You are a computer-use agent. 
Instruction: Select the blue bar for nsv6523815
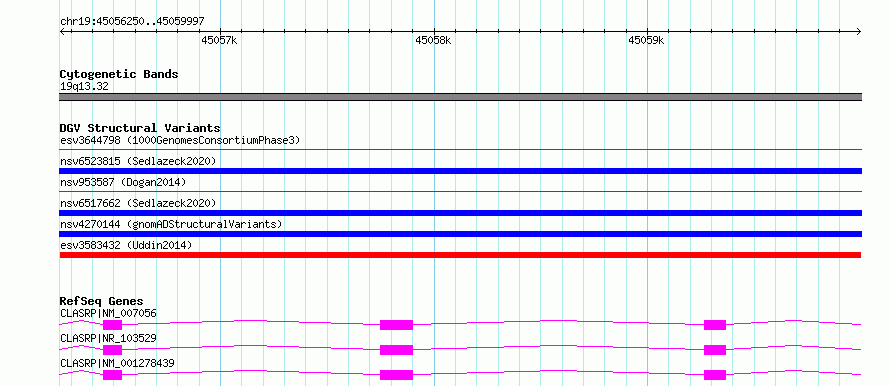click(460, 171)
